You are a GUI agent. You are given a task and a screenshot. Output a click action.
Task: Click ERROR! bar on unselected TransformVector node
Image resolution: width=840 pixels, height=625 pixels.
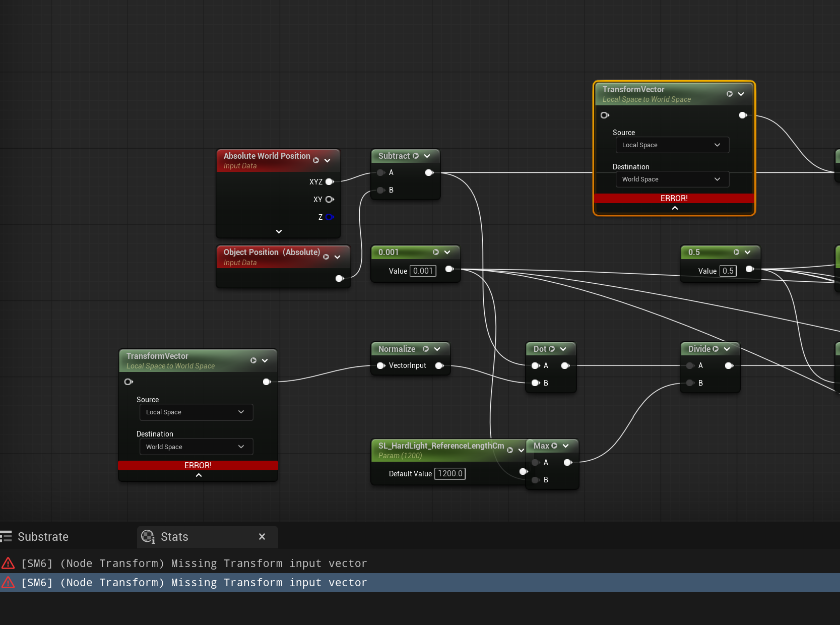pos(198,465)
